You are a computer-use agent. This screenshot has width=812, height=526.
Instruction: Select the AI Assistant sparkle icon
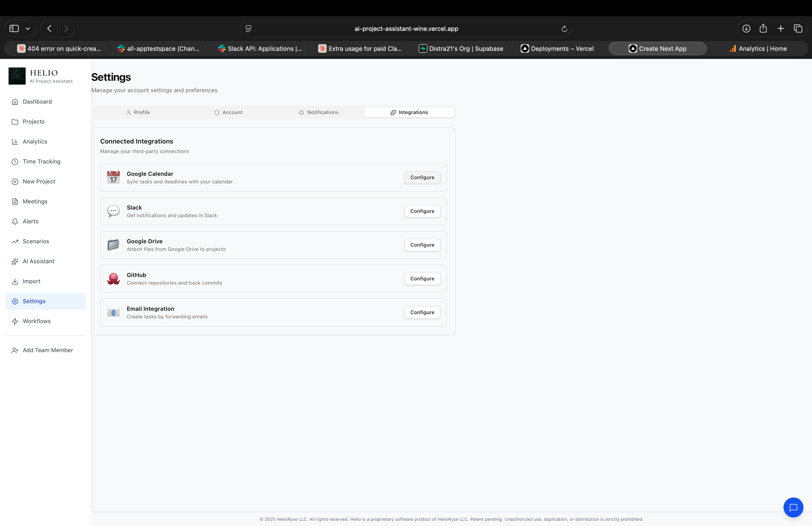15,261
